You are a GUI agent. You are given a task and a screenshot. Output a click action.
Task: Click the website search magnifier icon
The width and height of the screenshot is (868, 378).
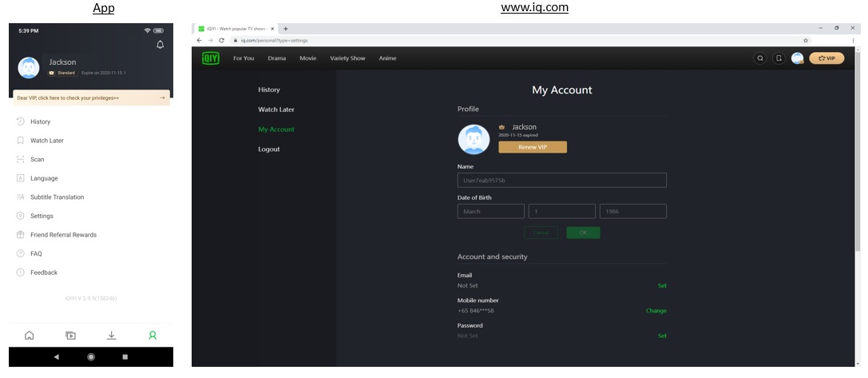(760, 58)
